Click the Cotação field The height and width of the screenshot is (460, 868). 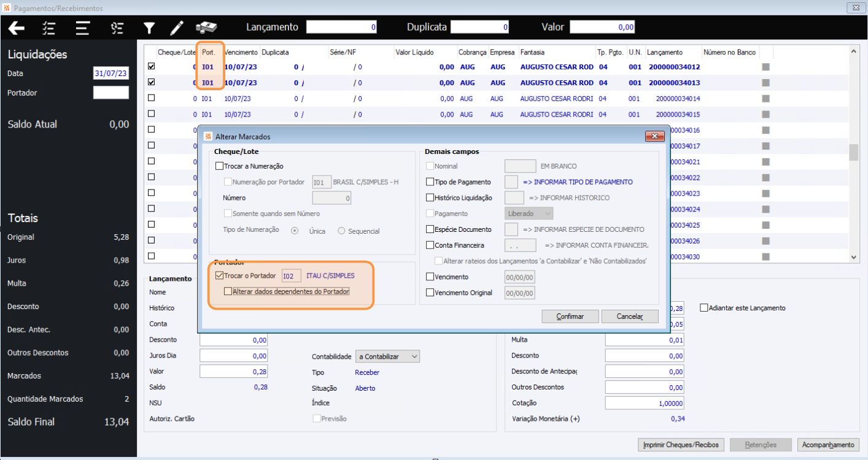[645, 403]
